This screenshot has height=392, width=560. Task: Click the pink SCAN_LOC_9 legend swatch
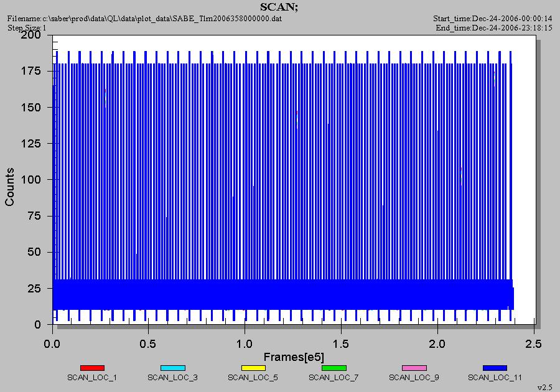414,368
